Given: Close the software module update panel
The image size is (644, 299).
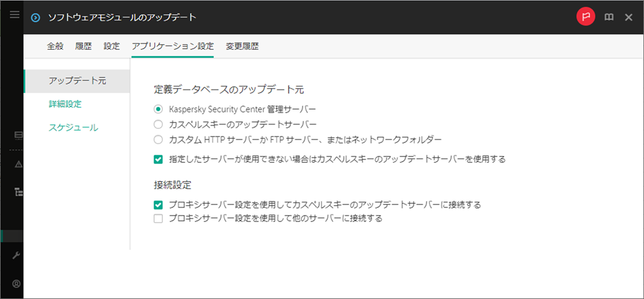Looking at the screenshot, I should pos(628,18).
